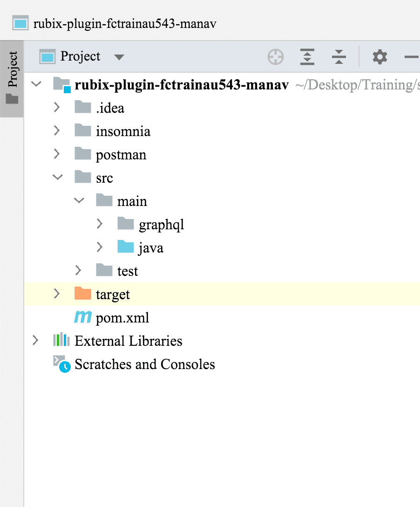
Task: Click the Collapse All toolbar icon
Action: [339, 57]
